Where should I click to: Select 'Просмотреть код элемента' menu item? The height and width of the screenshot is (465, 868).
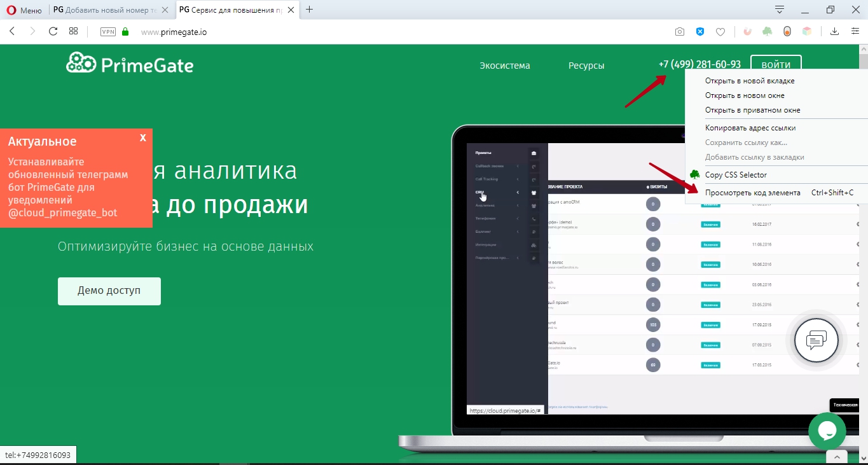click(753, 193)
